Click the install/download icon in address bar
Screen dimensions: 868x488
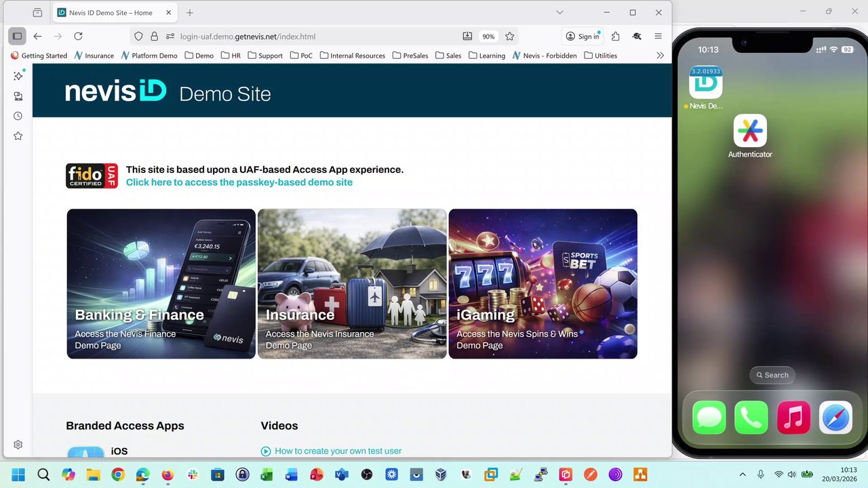click(x=467, y=37)
